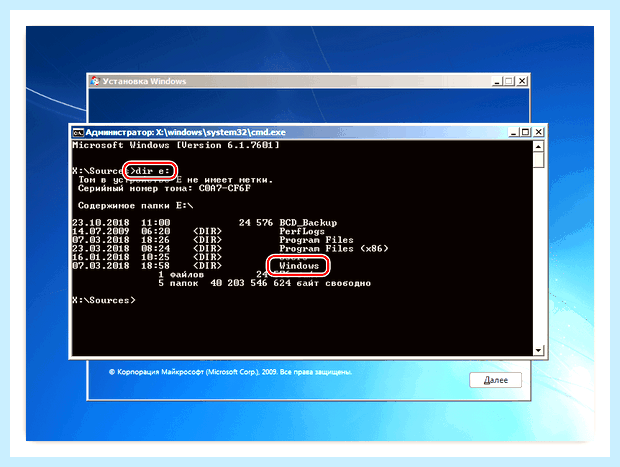The width and height of the screenshot is (620, 467).
Task: Click the Microsoft copyright notice text
Action: click(230, 372)
